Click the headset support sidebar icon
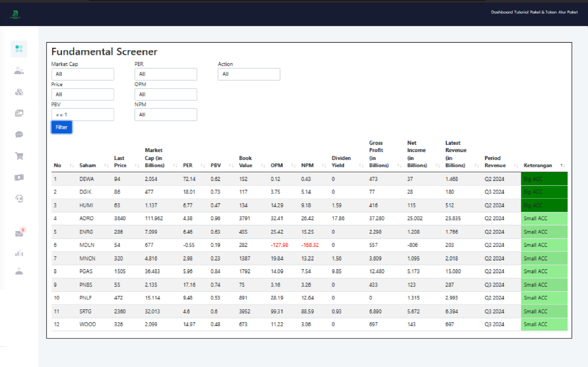Viewport: 588px width, 367px height. pyautogui.click(x=19, y=199)
